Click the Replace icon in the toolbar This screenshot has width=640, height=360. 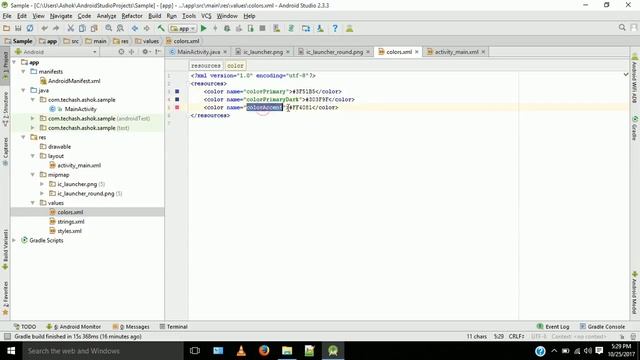(x=120, y=28)
